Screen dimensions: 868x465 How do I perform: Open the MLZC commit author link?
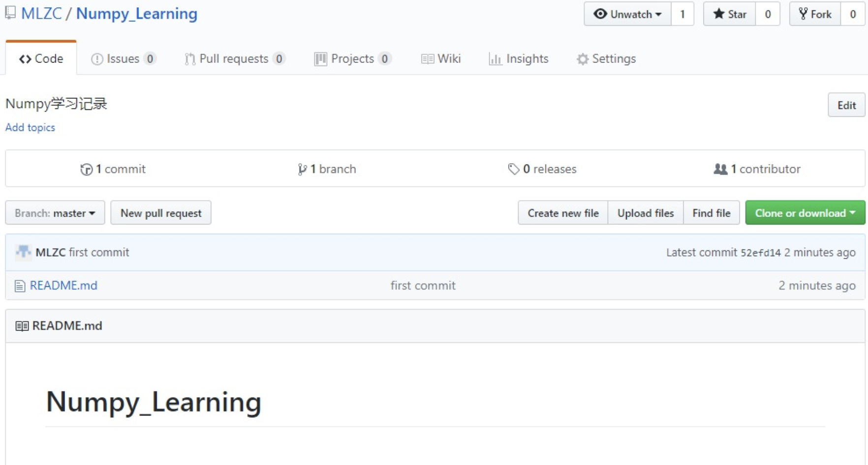tap(51, 252)
